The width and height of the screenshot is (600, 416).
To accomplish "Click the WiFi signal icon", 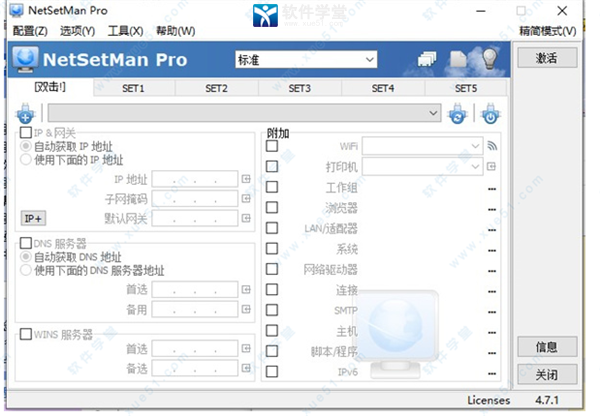I will point(492,146).
